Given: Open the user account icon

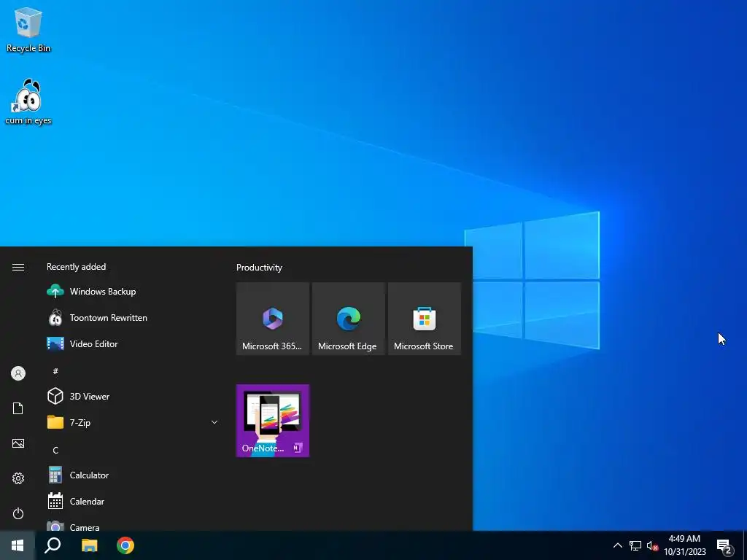Looking at the screenshot, I should tap(18, 373).
